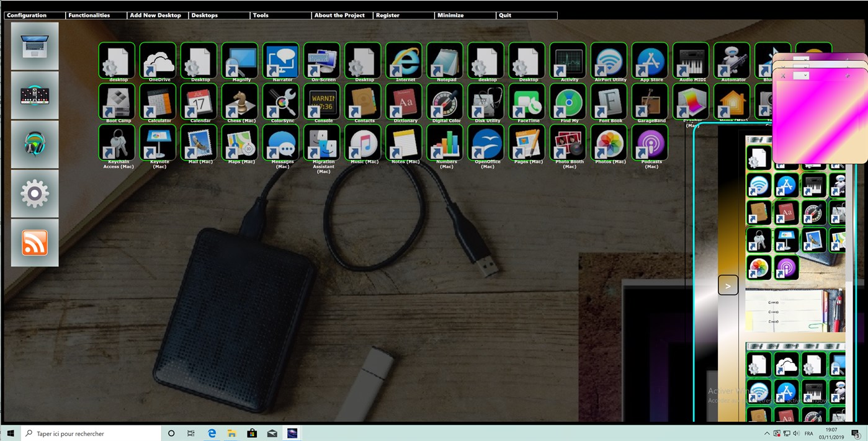This screenshot has width=868, height=441.
Task: Open the RSS feed sidebar button
Action: tap(35, 243)
